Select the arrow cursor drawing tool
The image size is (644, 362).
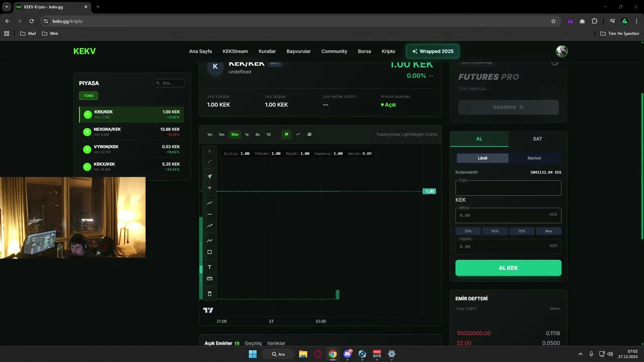[210, 176]
